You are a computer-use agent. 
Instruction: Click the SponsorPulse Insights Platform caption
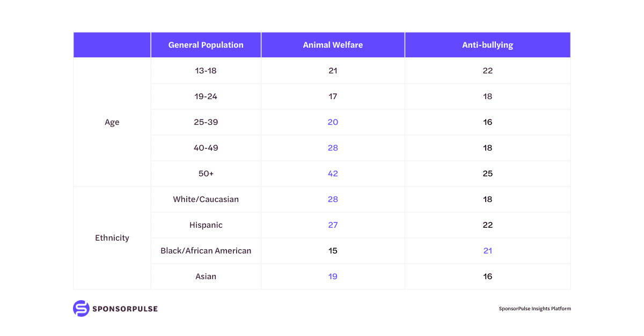[x=535, y=309]
